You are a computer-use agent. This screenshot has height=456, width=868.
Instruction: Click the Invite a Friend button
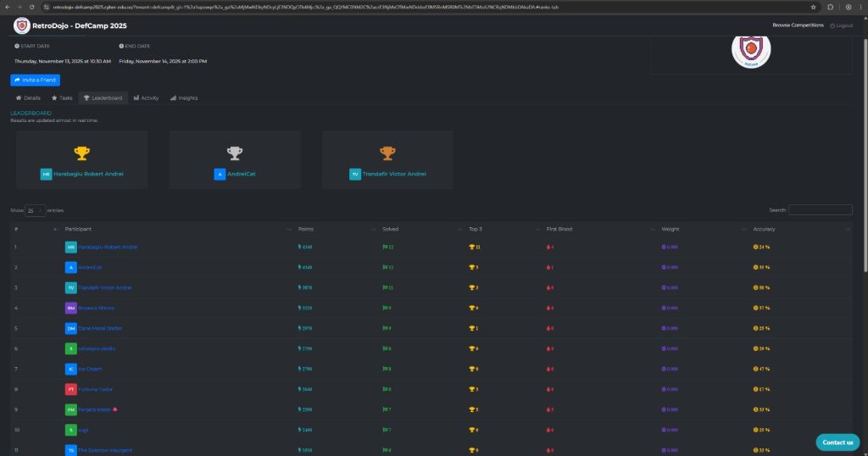click(35, 80)
